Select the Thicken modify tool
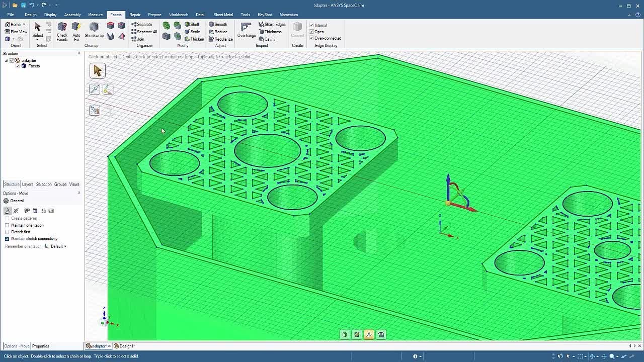Screen dimensions: 644x362 tap(194, 39)
